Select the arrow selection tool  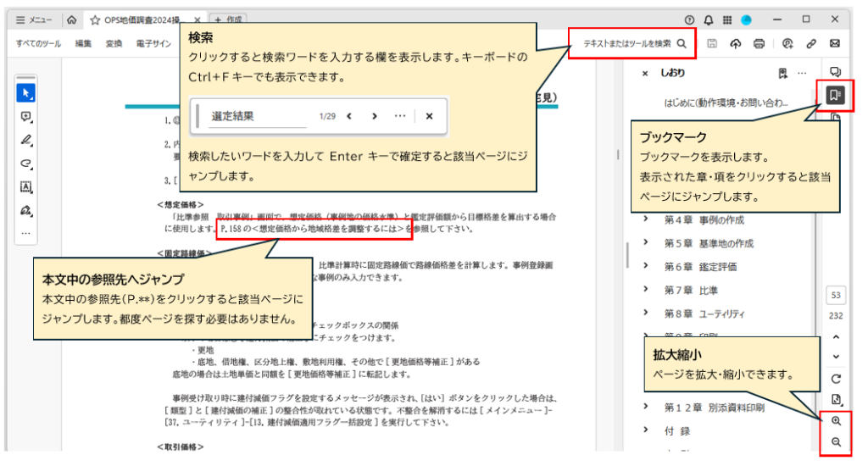pos(25,92)
